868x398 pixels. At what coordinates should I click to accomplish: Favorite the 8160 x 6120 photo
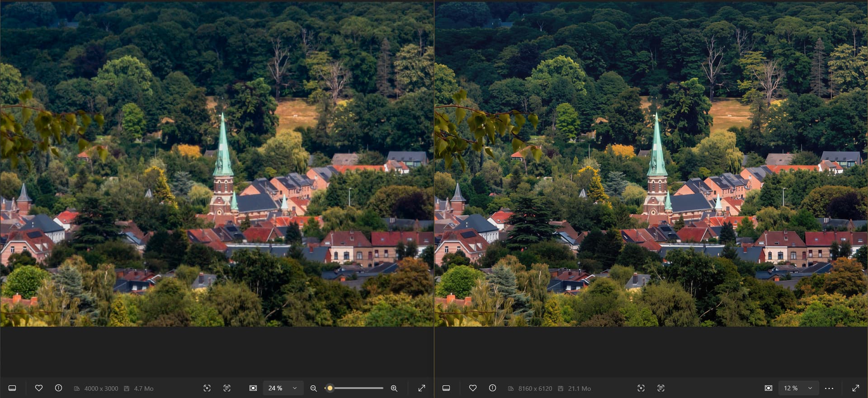pyautogui.click(x=473, y=388)
